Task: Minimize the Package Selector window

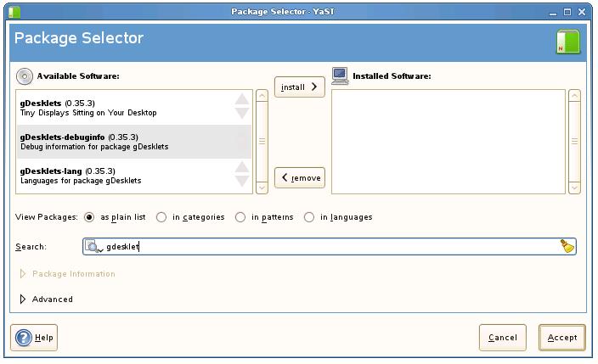Action: pyautogui.click(x=553, y=12)
